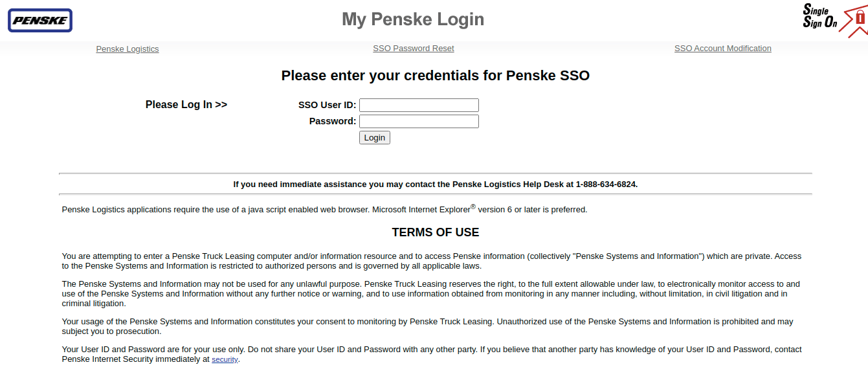The image size is (868, 380).
Task: Click the red padlock icon
Action: click(860, 18)
